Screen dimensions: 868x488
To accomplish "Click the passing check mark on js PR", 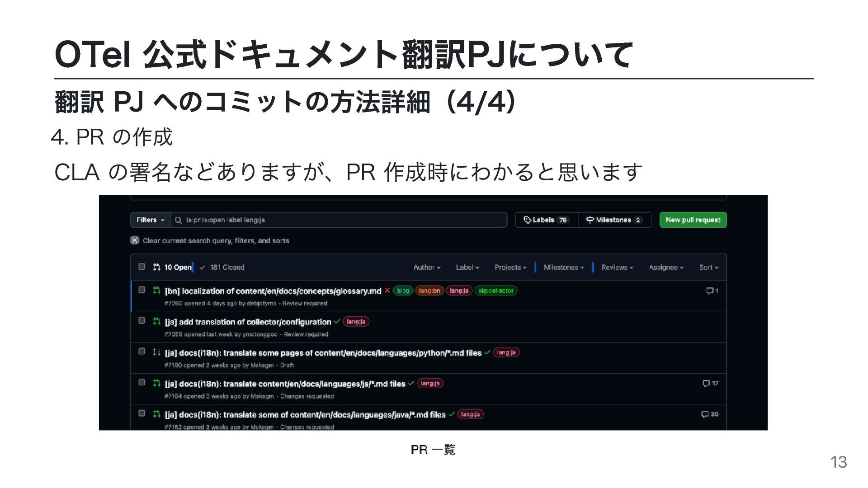I will 411,384.
